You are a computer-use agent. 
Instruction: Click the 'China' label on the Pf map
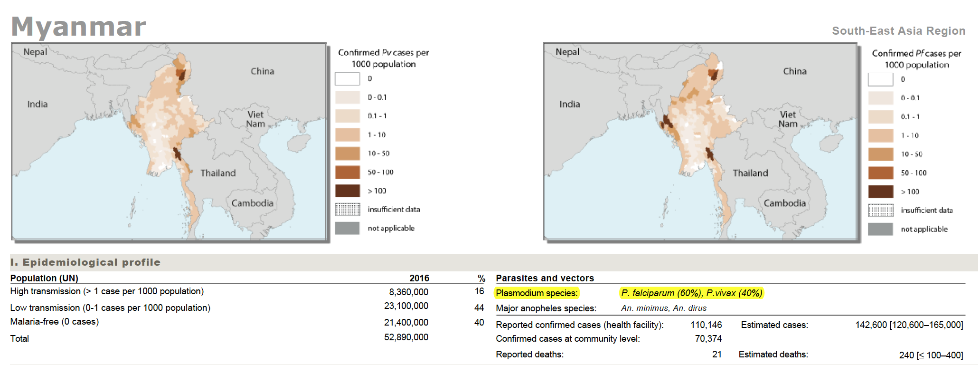(794, 71)
